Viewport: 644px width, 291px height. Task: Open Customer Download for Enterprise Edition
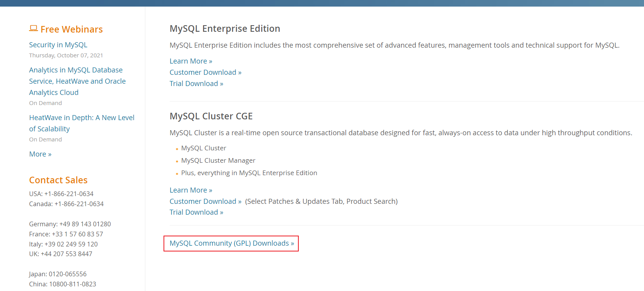[205, 72]
